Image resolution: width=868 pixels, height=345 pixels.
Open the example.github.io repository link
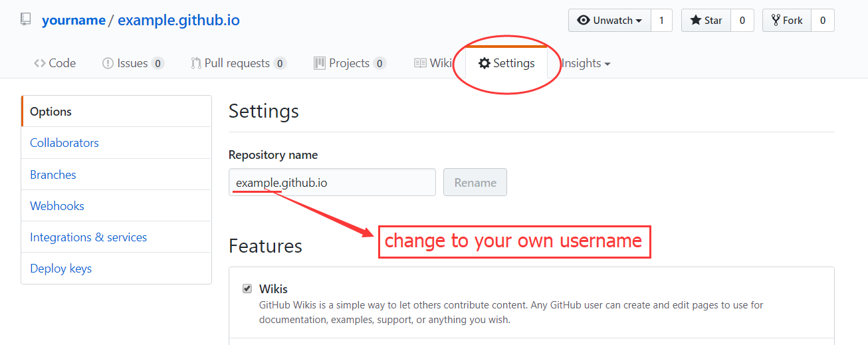[x=179, y=20]
